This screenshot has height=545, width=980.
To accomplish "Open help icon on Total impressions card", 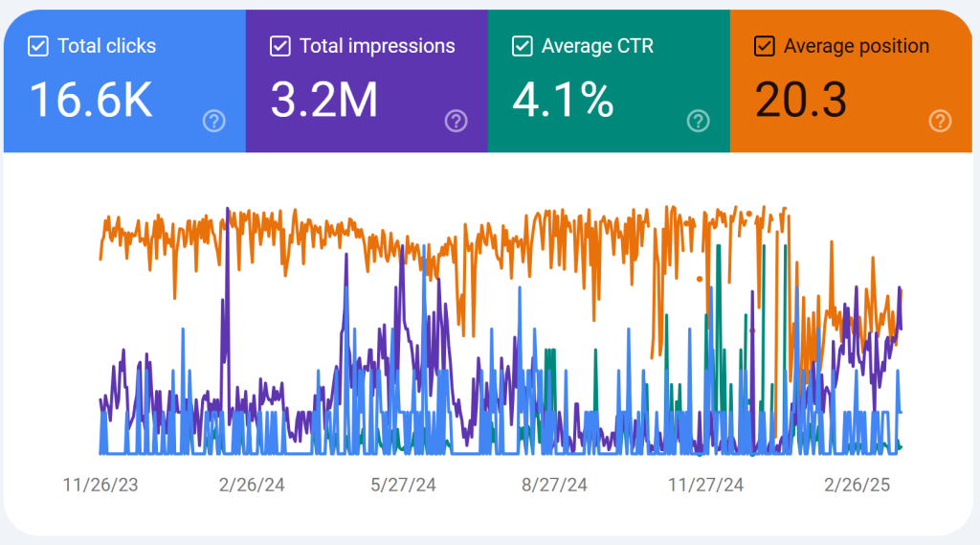I will click(x=457, y=121).
